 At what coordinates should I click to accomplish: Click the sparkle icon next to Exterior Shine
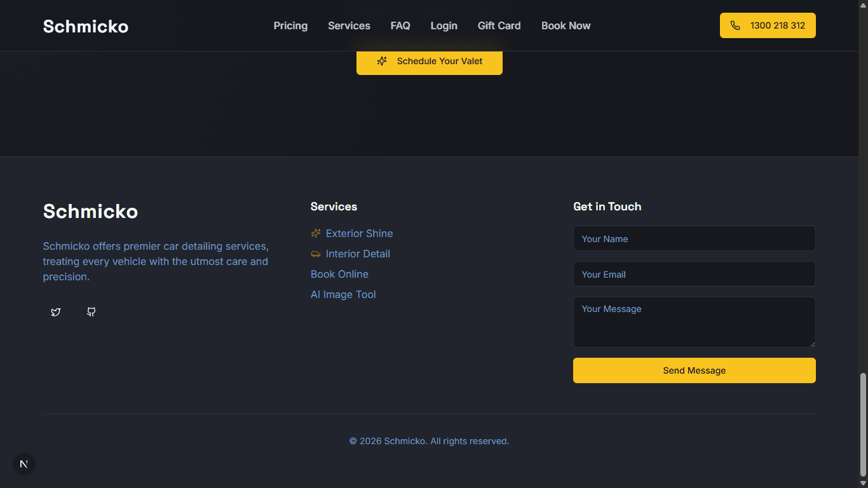[x=316, y=233]
